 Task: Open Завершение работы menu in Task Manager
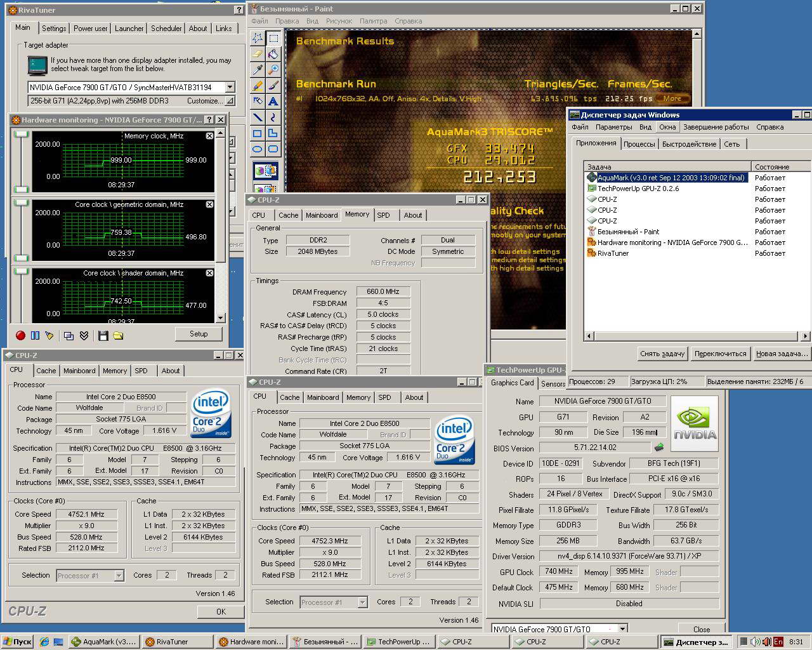point(716,127)
